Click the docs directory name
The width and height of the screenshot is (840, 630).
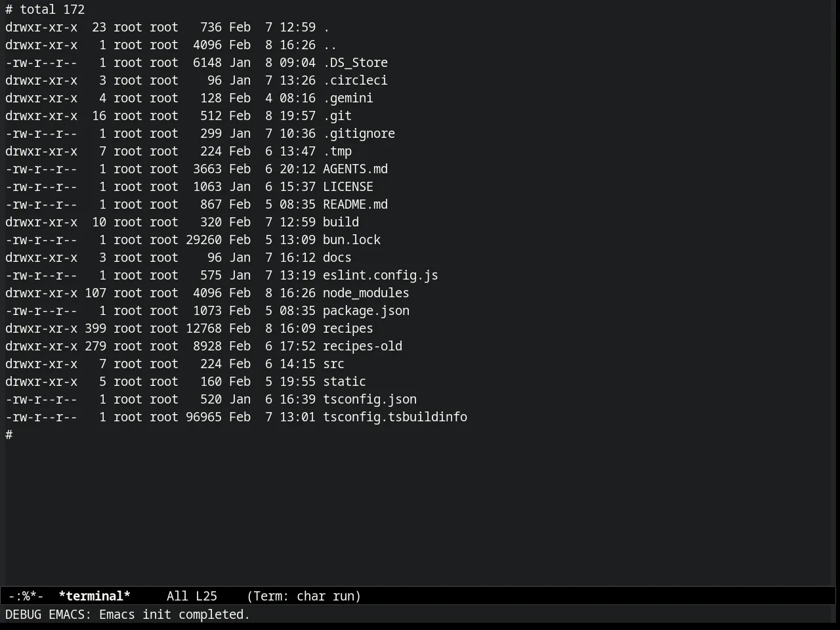tap(337, 257)
